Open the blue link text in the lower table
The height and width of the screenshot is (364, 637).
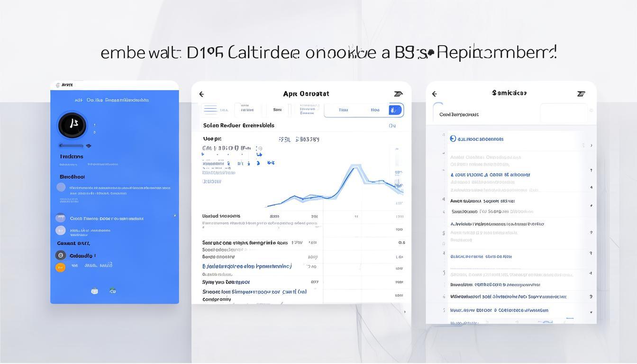pos(247,266)
